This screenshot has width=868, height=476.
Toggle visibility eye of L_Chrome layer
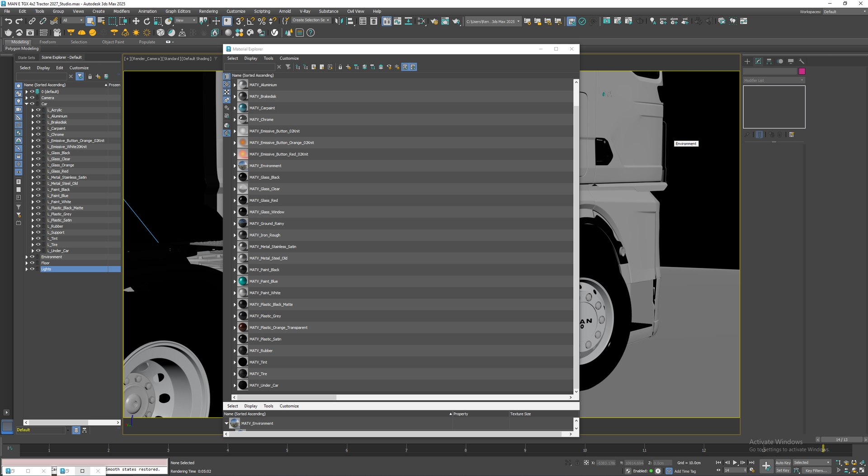point(38,134)
